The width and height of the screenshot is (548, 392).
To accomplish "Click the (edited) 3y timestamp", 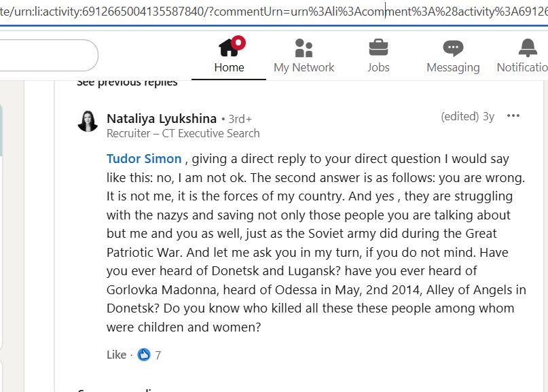I will click(x=468, y=116).
